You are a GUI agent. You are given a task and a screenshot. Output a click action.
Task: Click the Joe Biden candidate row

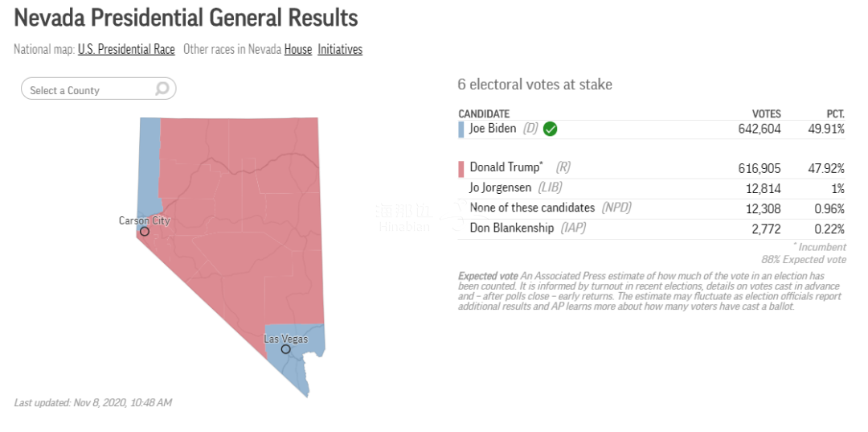click(652, 130)
